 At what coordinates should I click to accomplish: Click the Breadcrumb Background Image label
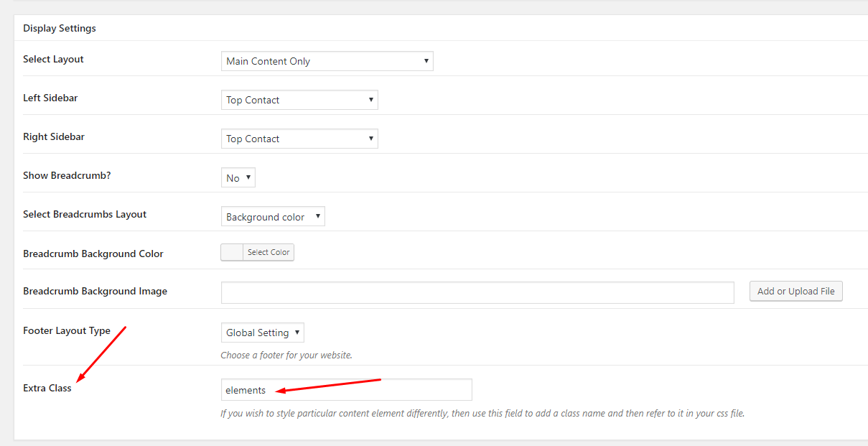click(x=95, y=291)
